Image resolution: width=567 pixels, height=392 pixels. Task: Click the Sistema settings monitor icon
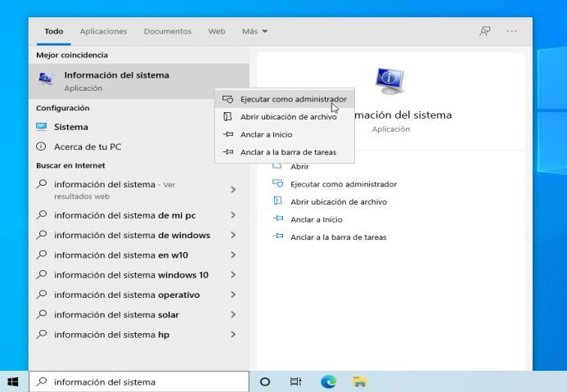41,127
